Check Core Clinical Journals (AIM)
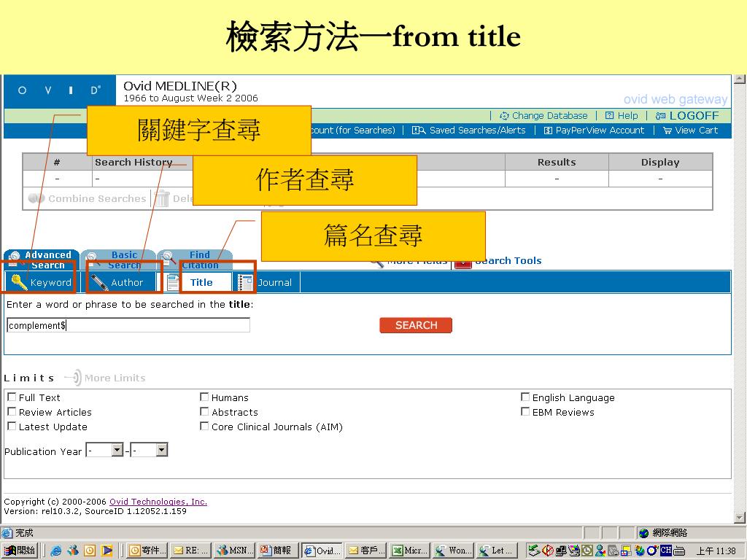The width and height of the screenshot is (747, 560). [x=204, y=426]
